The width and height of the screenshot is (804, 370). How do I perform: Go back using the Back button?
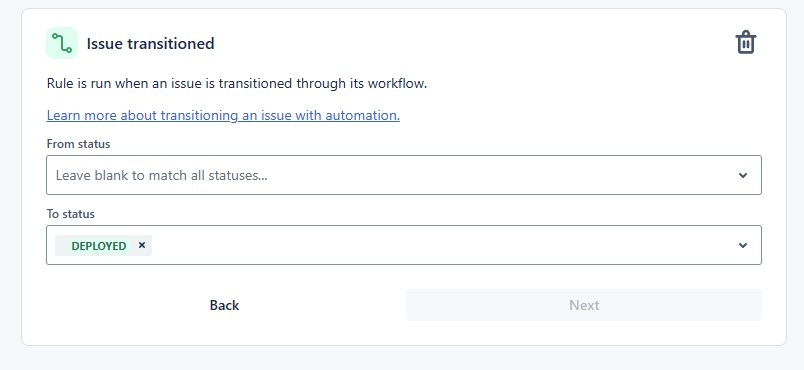pyautogui.click(x=224, y=305)
